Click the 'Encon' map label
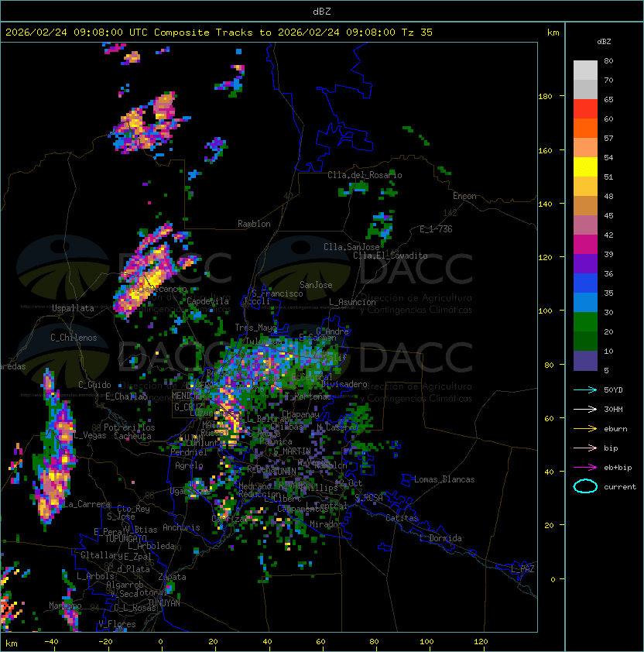Screen dimensions: 644x652 click(464, 196)
